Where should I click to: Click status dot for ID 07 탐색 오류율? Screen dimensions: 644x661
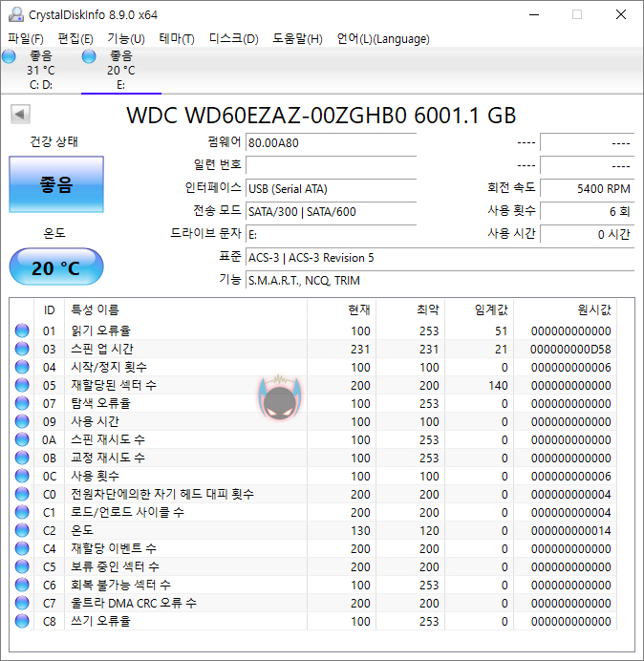pos(22,403)
